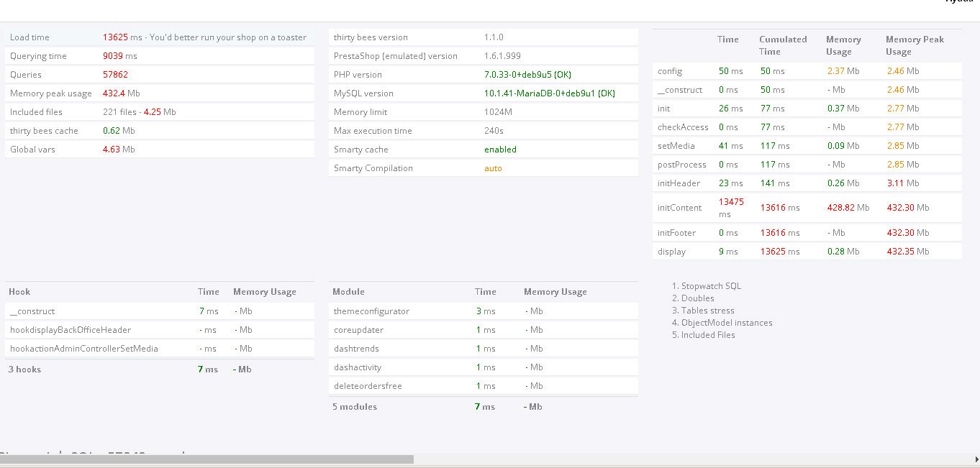Screen dimensions: 980x468
Task: Click the 1.1.0 version value
Action: tap(494, 37)
